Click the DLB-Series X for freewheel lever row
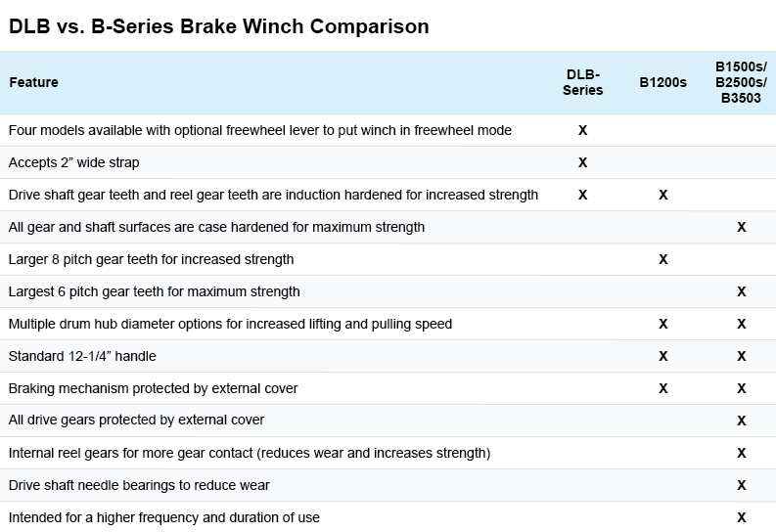The image size is (776, 532). (582, 130)
